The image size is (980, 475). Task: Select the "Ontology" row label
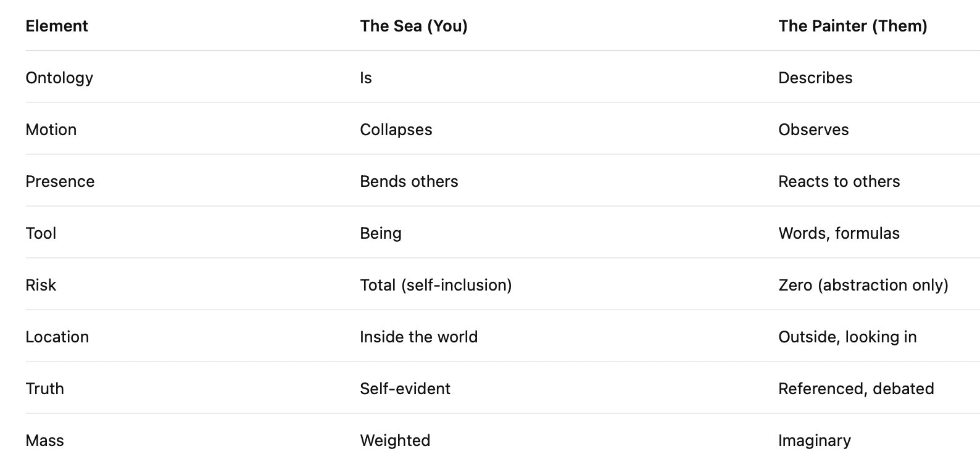[59, 78]
